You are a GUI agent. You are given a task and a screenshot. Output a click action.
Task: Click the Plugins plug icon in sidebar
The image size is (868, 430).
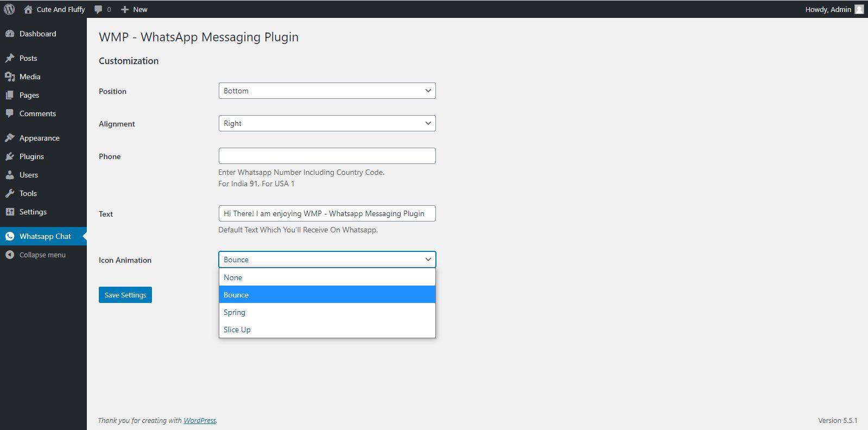[x=10, y=156]
